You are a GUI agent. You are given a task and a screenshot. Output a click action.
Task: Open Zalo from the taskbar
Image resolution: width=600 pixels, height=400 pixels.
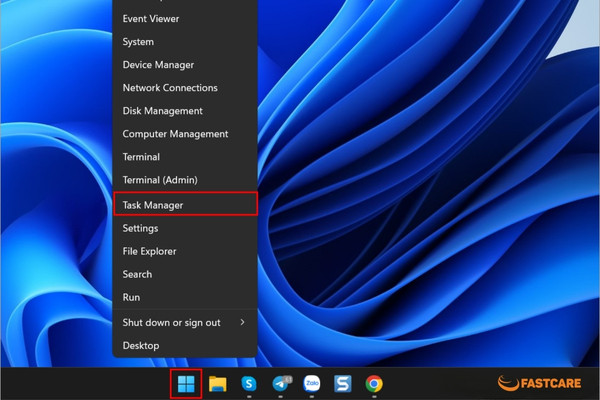point(311,384)
